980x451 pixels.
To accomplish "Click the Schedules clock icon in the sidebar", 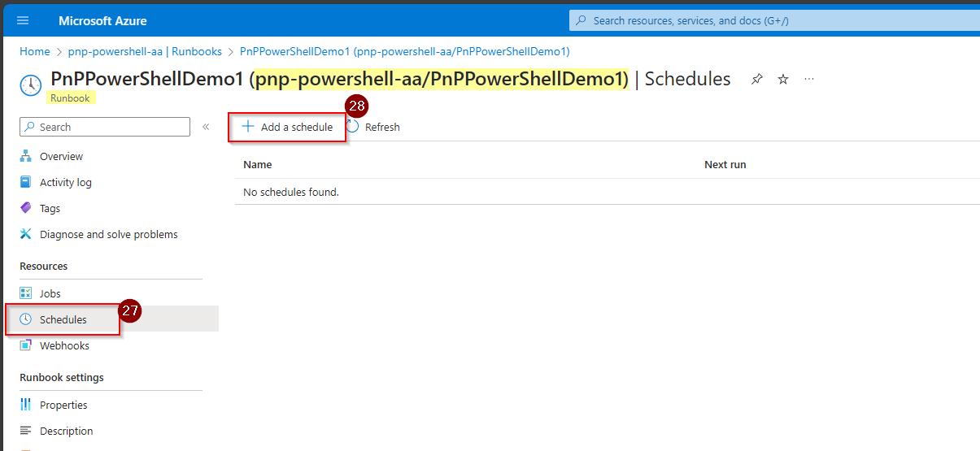I will pyautogui.click(x=25, y=319).
